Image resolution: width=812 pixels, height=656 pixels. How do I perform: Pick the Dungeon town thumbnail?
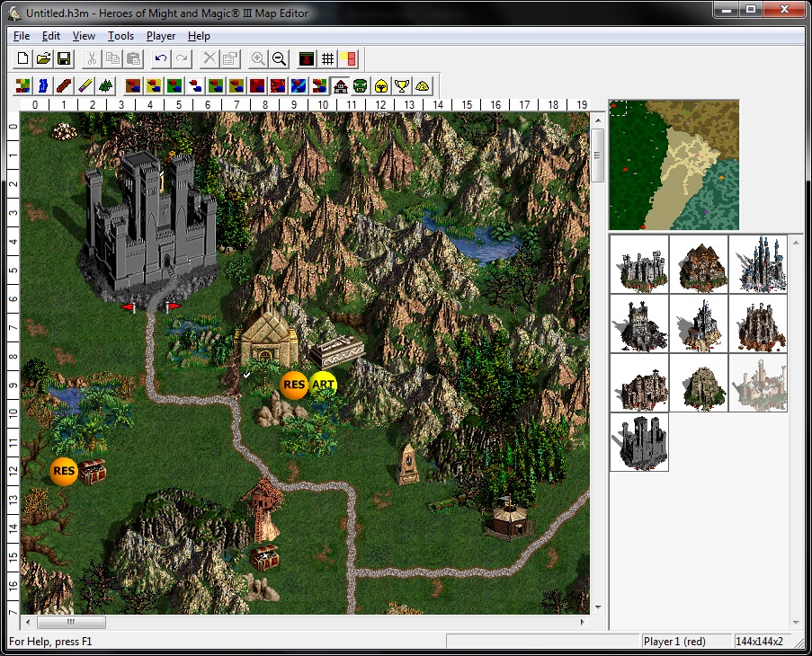(x=758, y=324)
